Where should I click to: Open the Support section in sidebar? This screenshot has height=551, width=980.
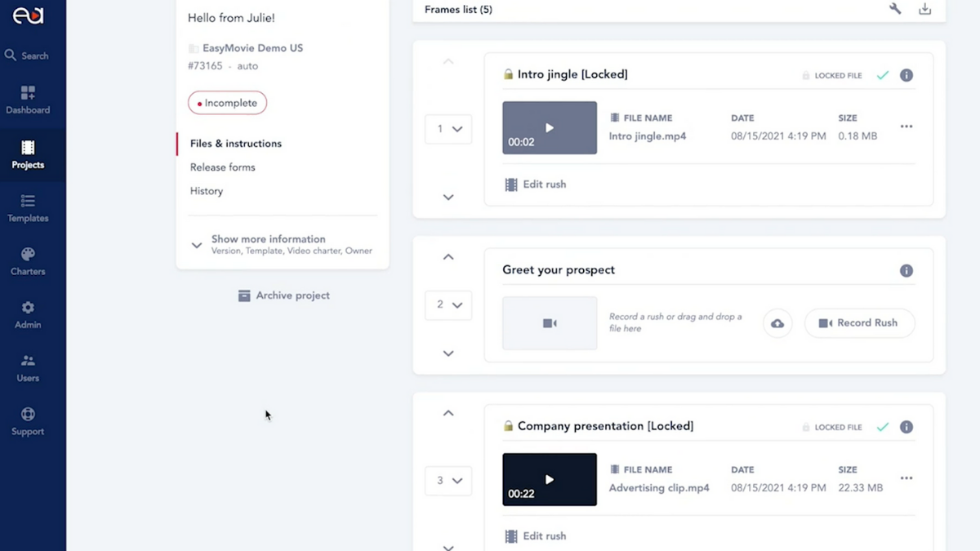click(28, 421)
